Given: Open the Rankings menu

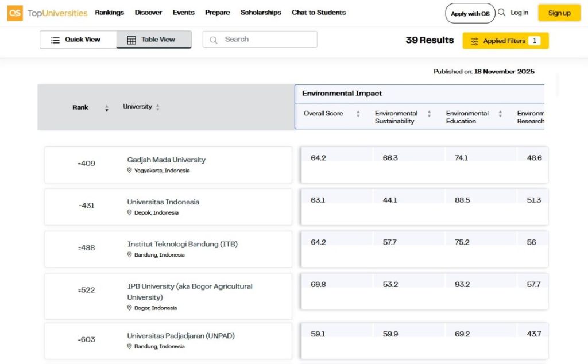Looking at the screenshot, I should click(110, 13).
